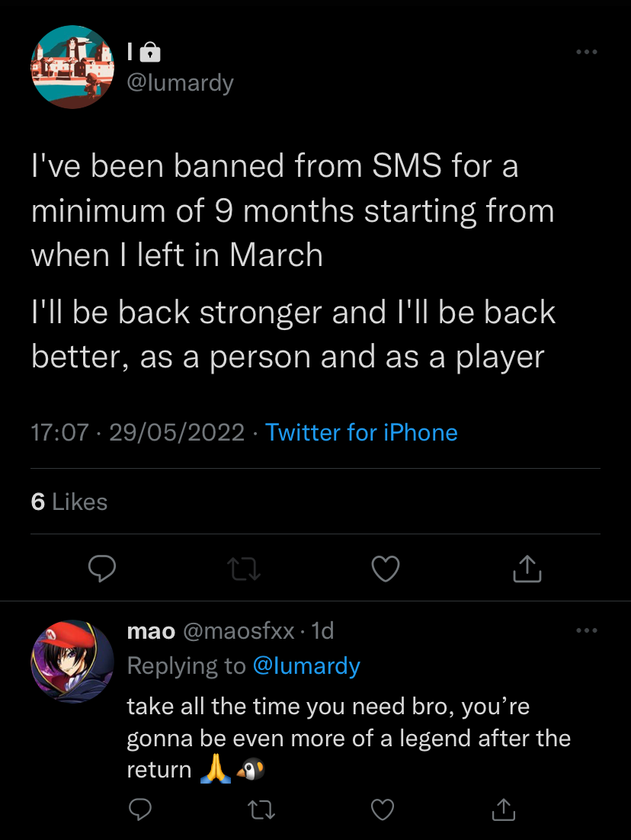The image size is (631, 840).
Task: Reply to the main lumardy tweet
Action: point(101,568)
